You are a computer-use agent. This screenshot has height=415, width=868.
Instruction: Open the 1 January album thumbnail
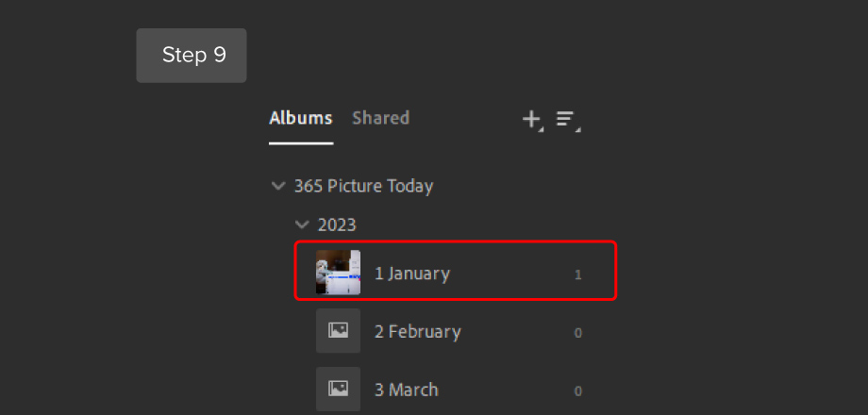(x=338, y=273)
